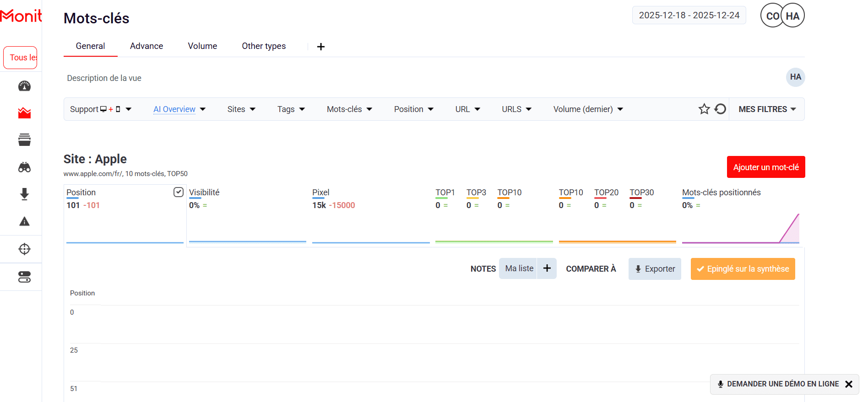The width and height of the screenshot is (868, 402).
Task: Switch to the Advance tab
Action: (146, 46)
